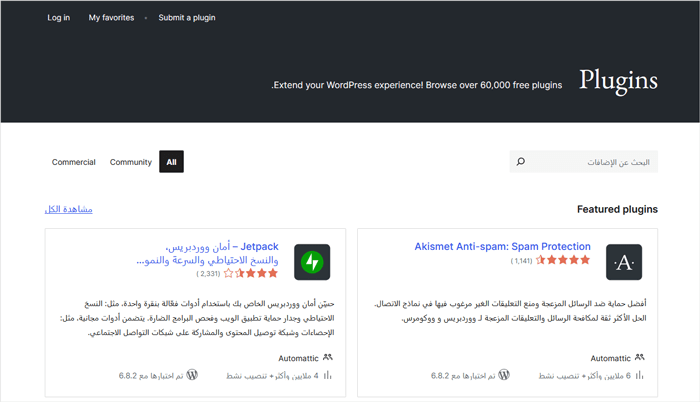Open the Jetpack plugin logo icon
This screenshot has width=700, height=402.
tap(312, 262)
